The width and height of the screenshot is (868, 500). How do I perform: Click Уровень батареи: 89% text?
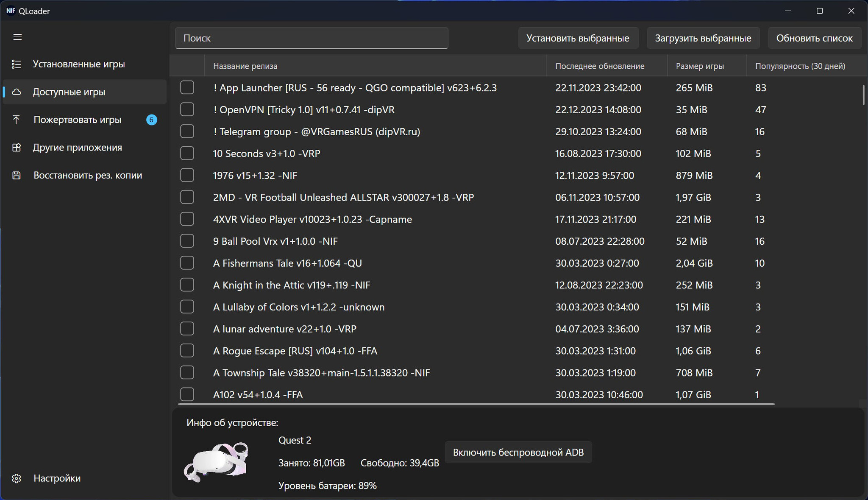tap(327, 486)
